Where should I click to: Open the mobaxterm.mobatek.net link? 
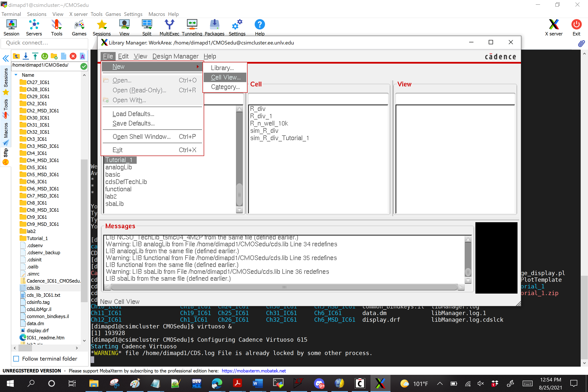(254, 371)
